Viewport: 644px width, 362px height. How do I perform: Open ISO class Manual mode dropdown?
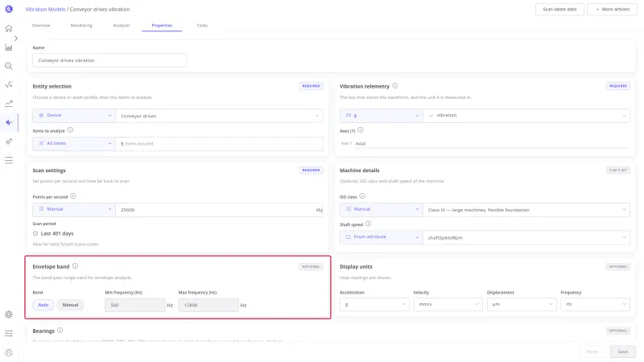(x=381, y=209)
